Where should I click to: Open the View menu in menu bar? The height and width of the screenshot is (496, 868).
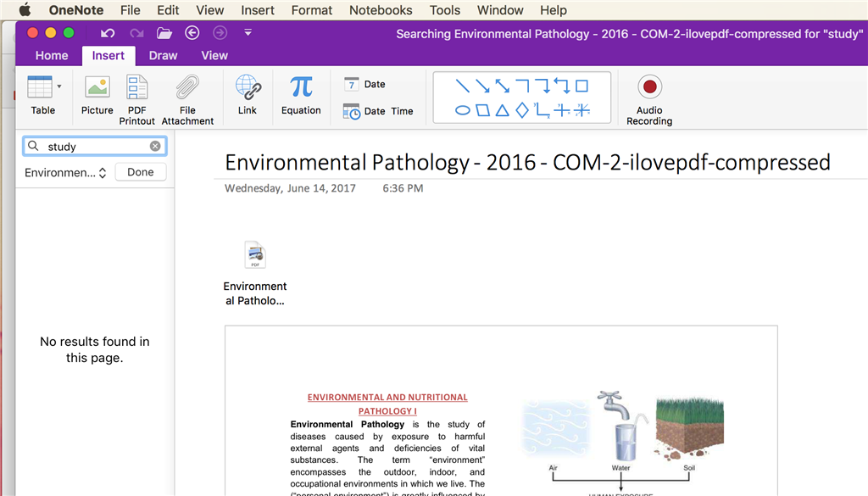[210, 10]
